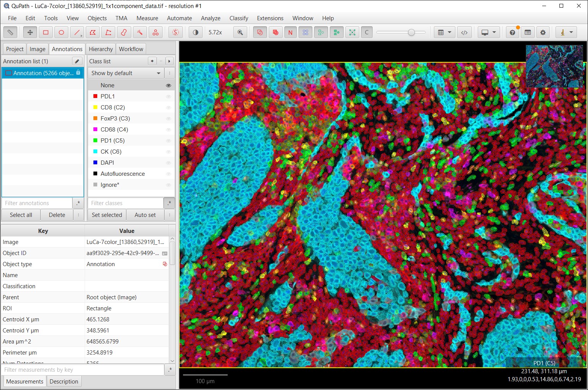
Task: Toggle show annotation names (N)
Action: click(x=291, y=32)
